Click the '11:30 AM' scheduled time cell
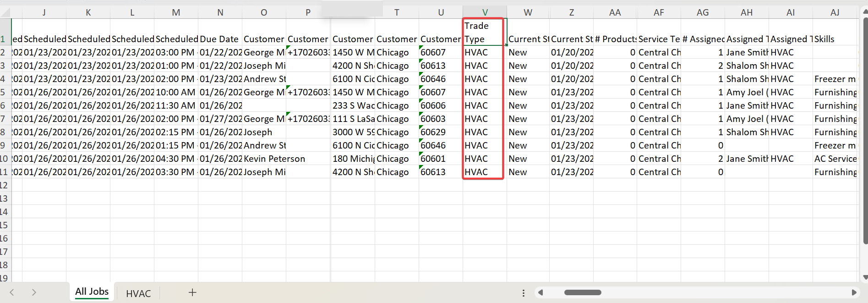The image size is (868, 303). pyautogui.click(x=176, y=105)
